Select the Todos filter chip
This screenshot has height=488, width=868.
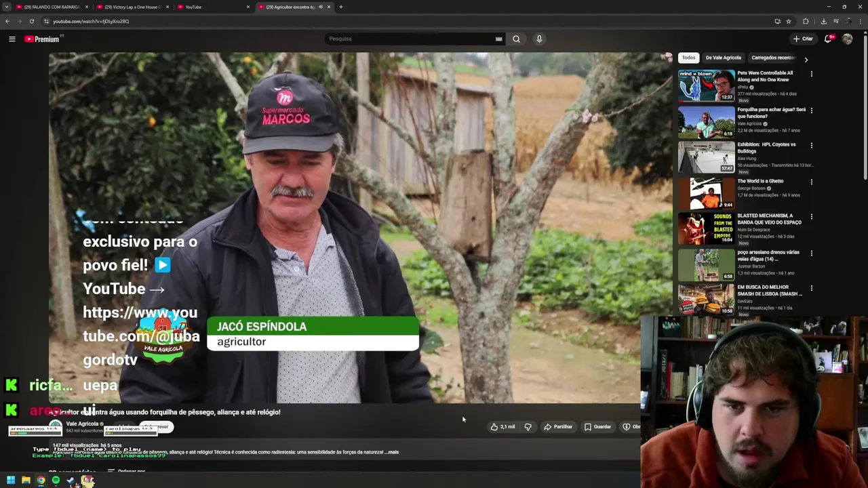[x=688, y=58]
